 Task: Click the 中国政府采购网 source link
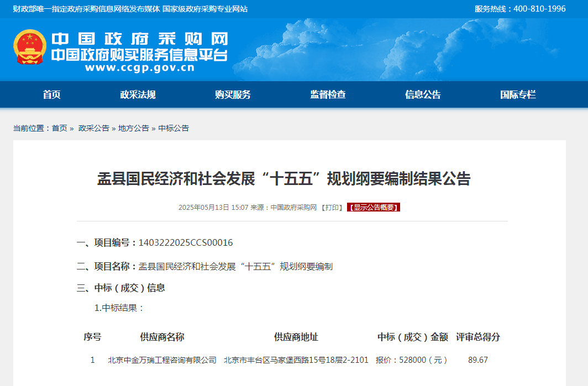[x=293, y=208]
